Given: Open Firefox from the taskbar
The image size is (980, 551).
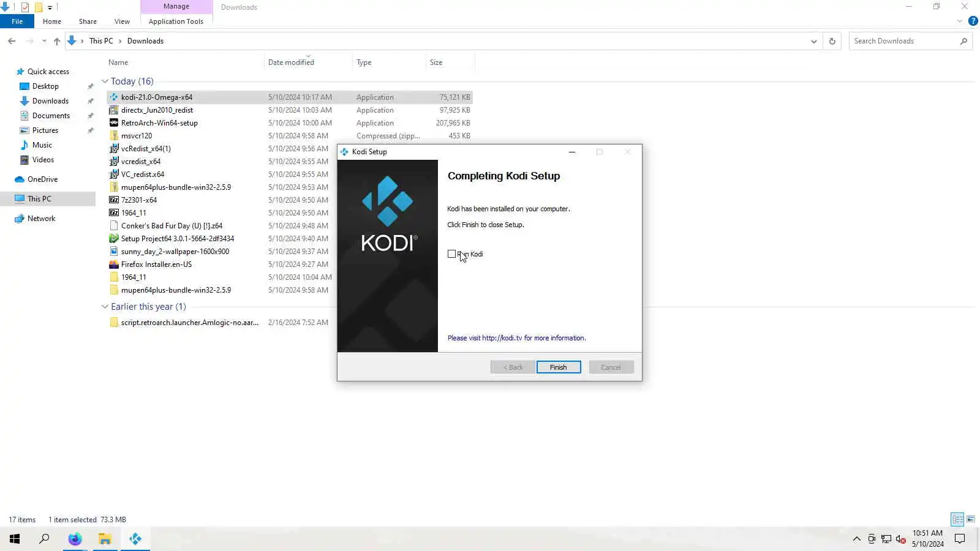Looking at the screenshot, I should pyautogui.click(x=75, y=539).
